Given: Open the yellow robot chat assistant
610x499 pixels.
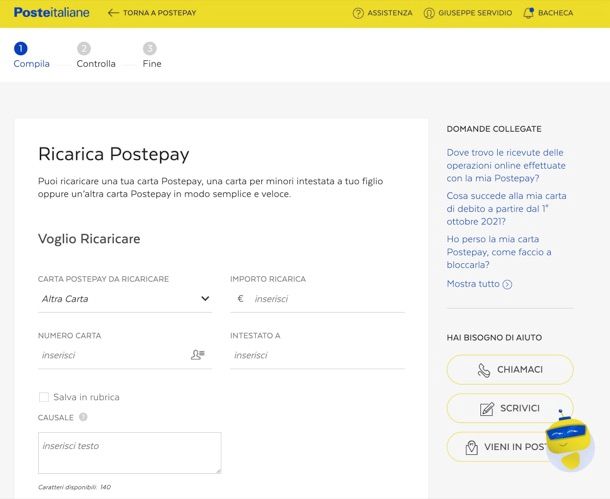Looking at the screenshot, I should point(570,441).
